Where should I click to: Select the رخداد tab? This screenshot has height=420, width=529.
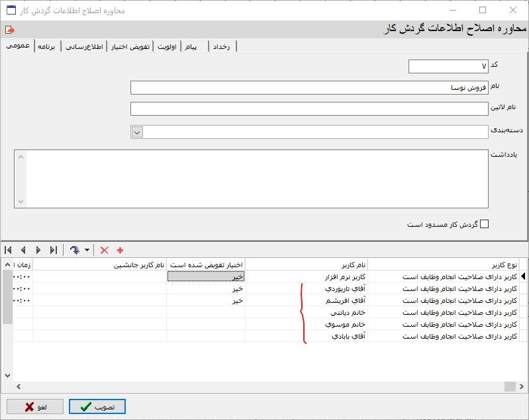pyautogui.click(x=221, y=46)
